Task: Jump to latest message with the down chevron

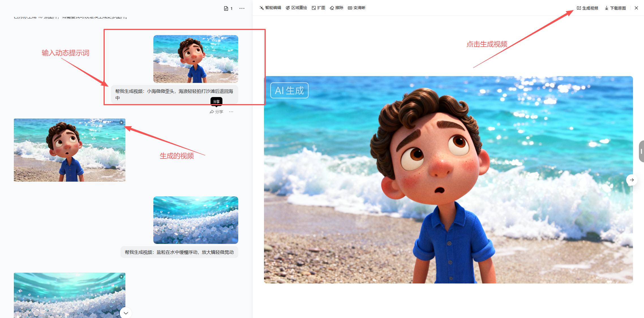Action: coord(126,313)
